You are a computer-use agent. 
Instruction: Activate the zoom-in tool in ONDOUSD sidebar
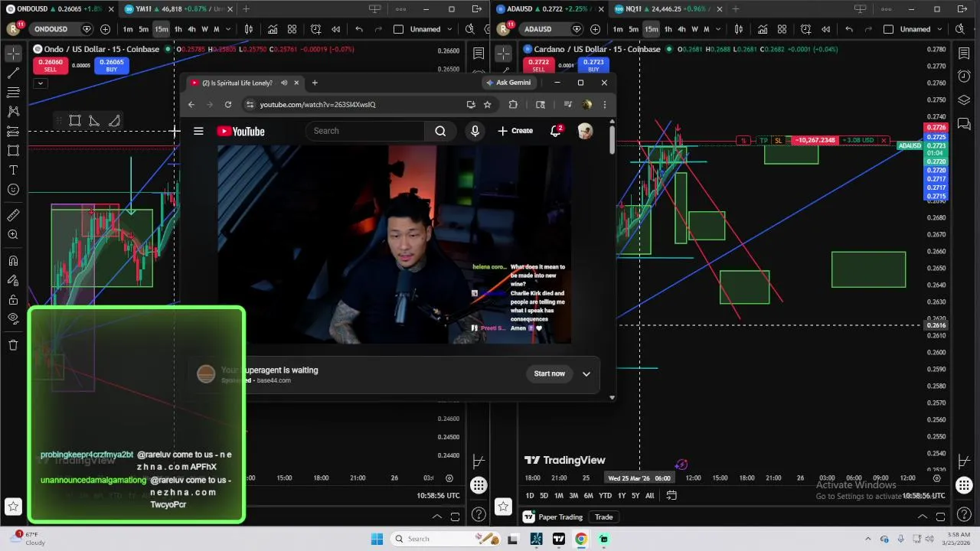click(13, 235)
